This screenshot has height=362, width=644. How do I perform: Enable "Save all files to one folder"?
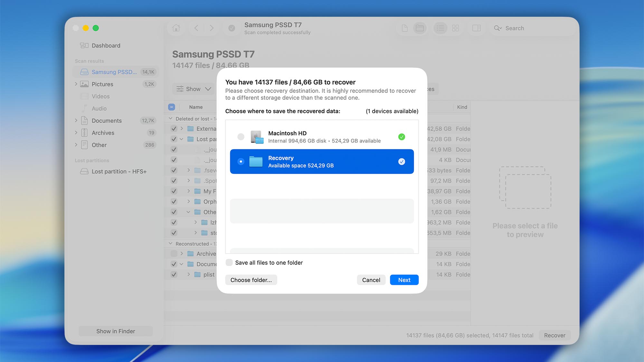click(229, 262)
